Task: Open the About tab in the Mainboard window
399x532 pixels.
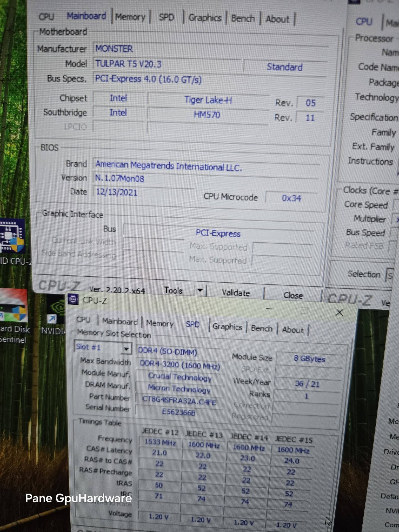Action: tap(277, 19)
